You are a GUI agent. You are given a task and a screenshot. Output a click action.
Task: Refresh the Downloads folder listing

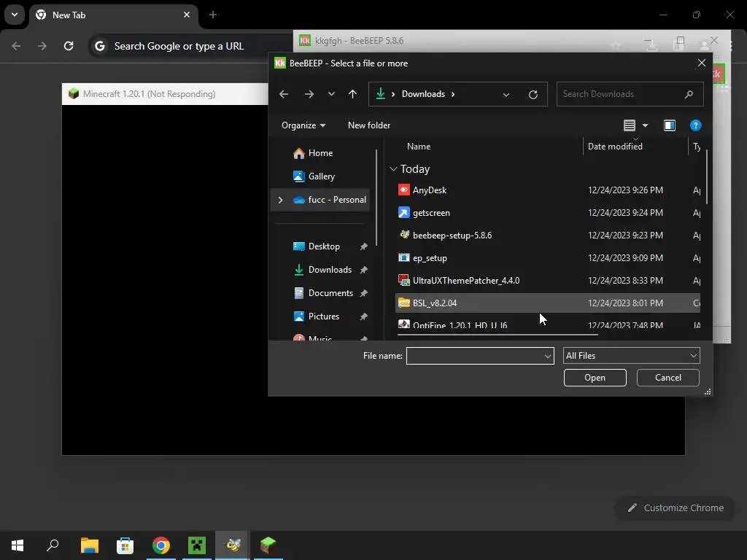point(533,94)
